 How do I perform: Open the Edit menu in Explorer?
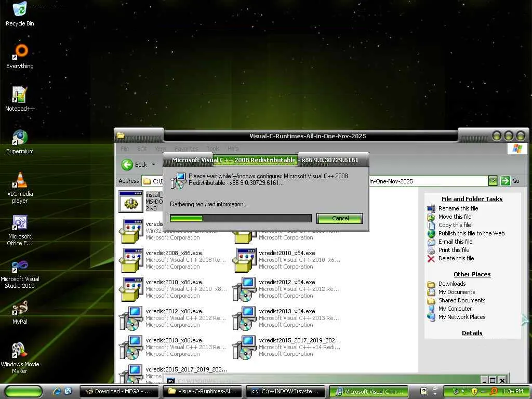142,149
